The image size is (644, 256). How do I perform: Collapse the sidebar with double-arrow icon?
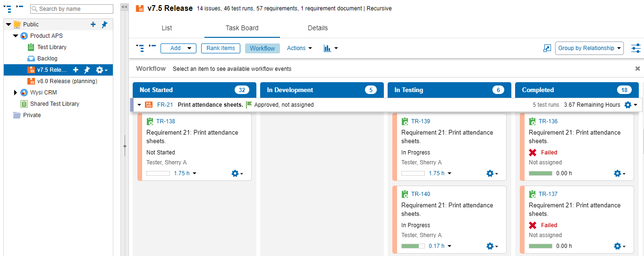[125, 7]
